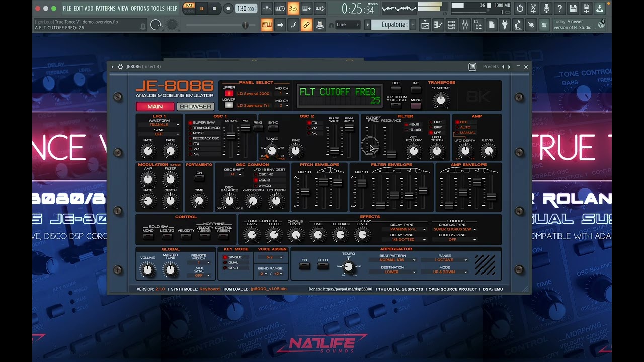The width and height of the screenshot is (644, 362).
Task: Toggle arpeggiator ON button
Action: click(x=304, y=266)
